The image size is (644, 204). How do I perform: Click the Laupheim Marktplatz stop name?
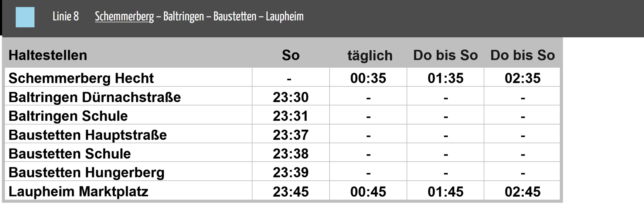78,191
